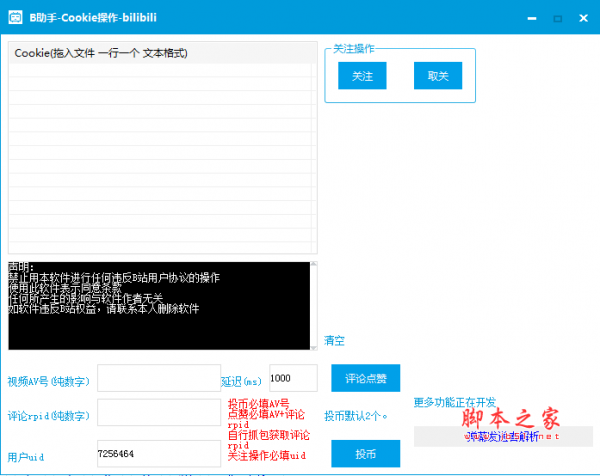600x476 pixels.
Task: Click the 用户uid field containing 7256464
Action: 159,453
